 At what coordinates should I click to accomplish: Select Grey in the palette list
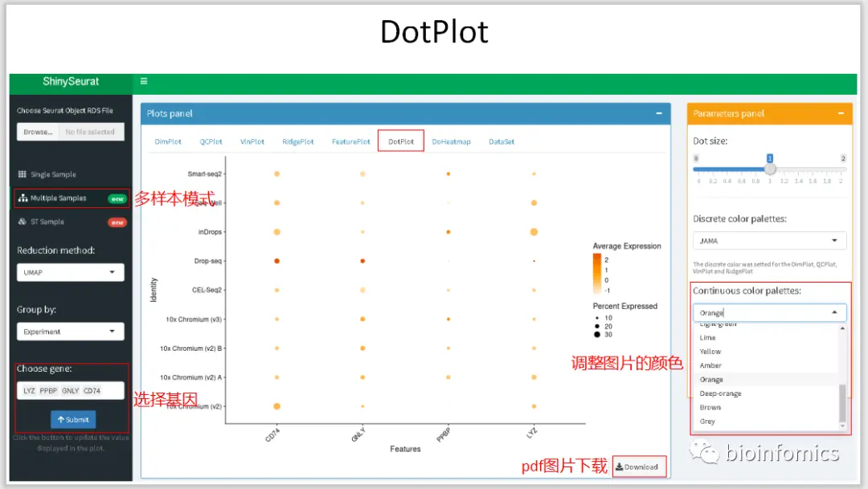click(766, 421)
